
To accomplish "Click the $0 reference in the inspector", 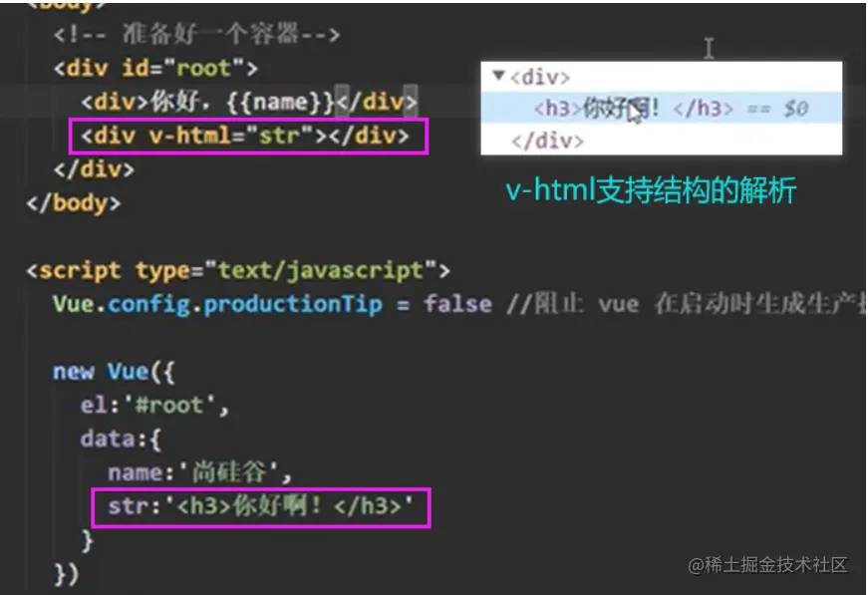I will (796, 109).
